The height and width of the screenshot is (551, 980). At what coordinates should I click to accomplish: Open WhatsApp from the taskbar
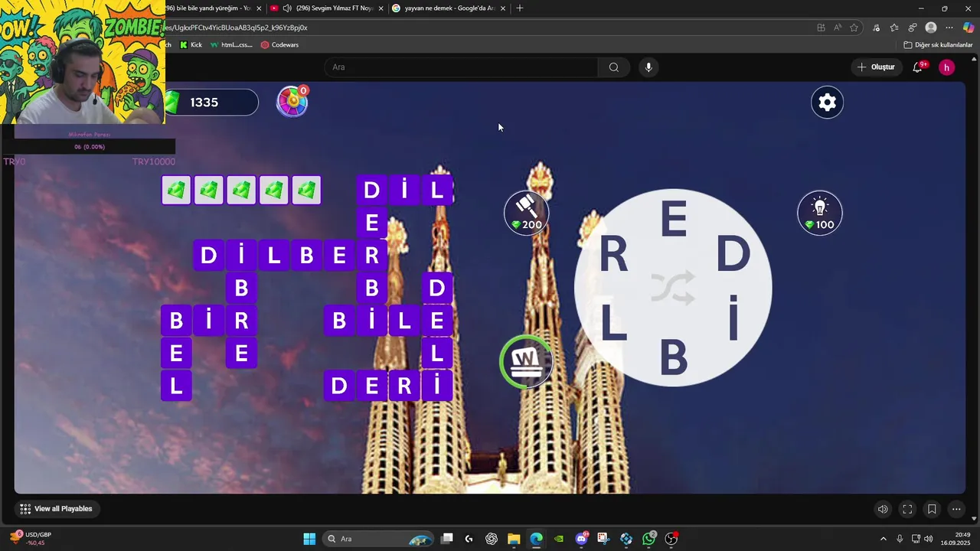pyautogui.click(x=649, y=539)
